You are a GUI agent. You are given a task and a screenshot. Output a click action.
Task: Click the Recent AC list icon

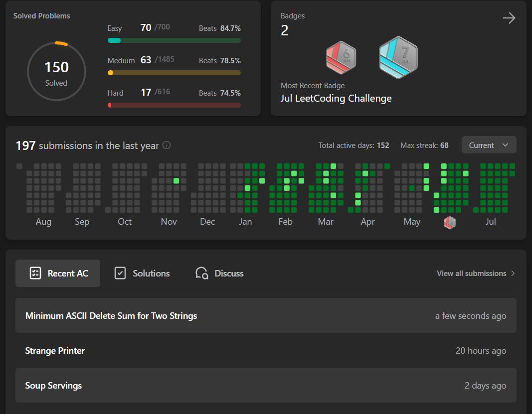[x=35, y=273]
